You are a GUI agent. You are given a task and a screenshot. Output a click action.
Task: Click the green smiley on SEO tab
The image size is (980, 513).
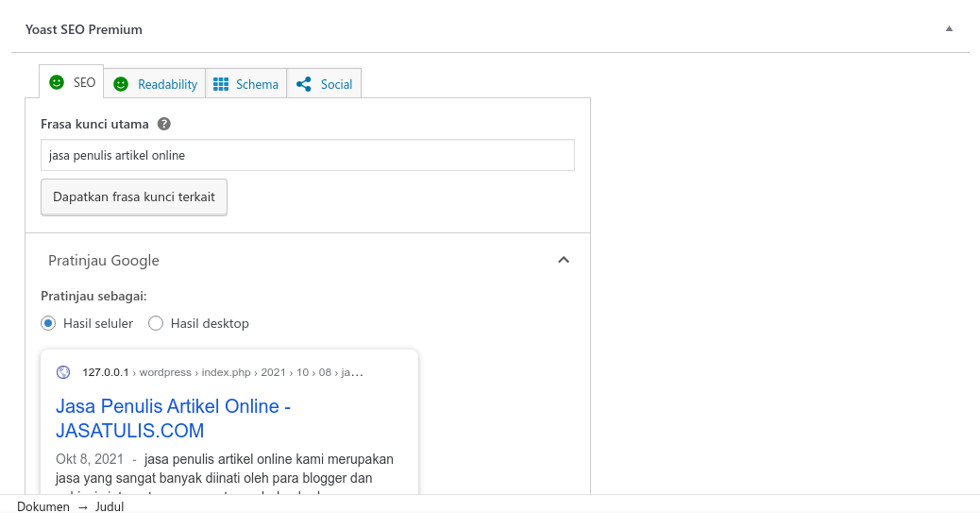(x=57, y=82)
